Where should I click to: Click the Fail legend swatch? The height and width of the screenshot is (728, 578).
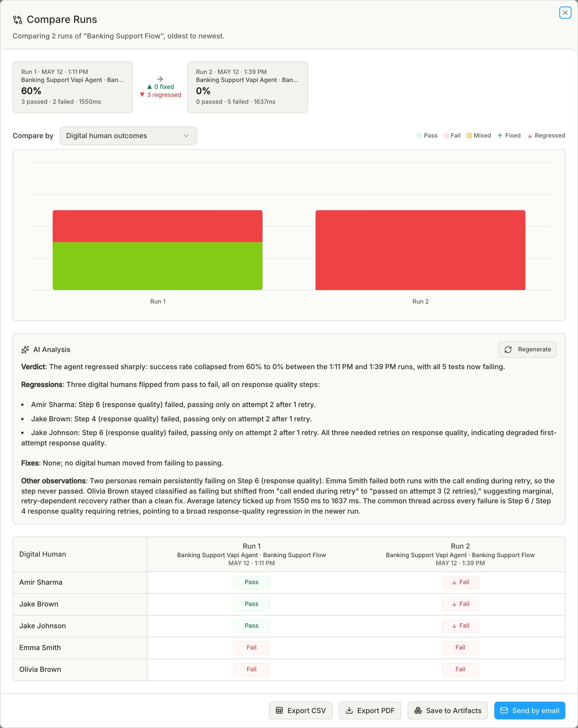(446, 136)
